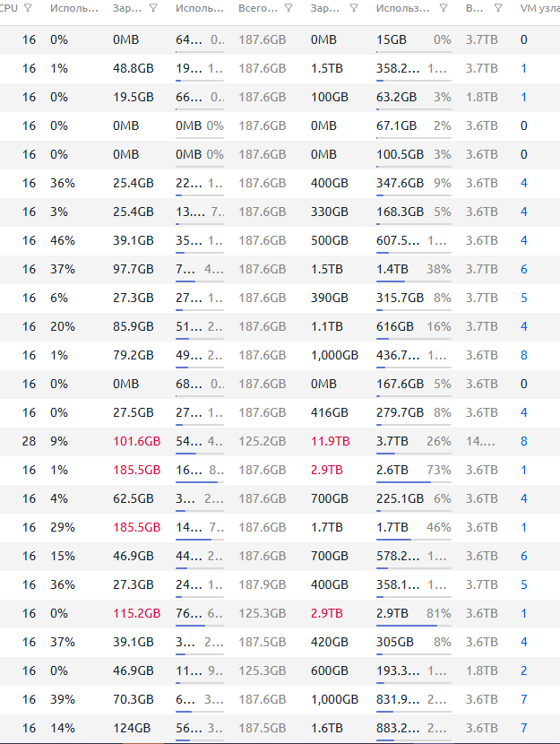Click filter icon of leftmost 'Зар...' header
Image resolution: width=560 pixels, height=744 pixels.
click(x=153, y=8)
